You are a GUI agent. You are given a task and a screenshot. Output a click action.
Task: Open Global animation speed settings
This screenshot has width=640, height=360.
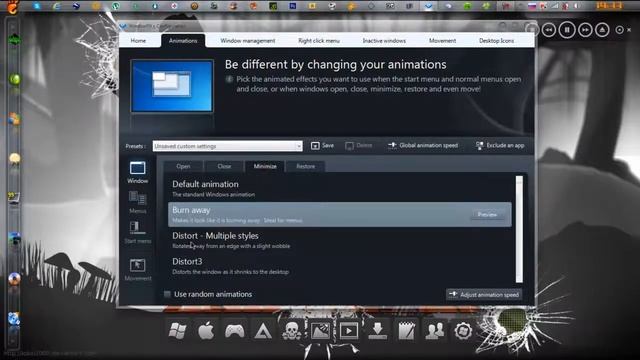point(423,146)
